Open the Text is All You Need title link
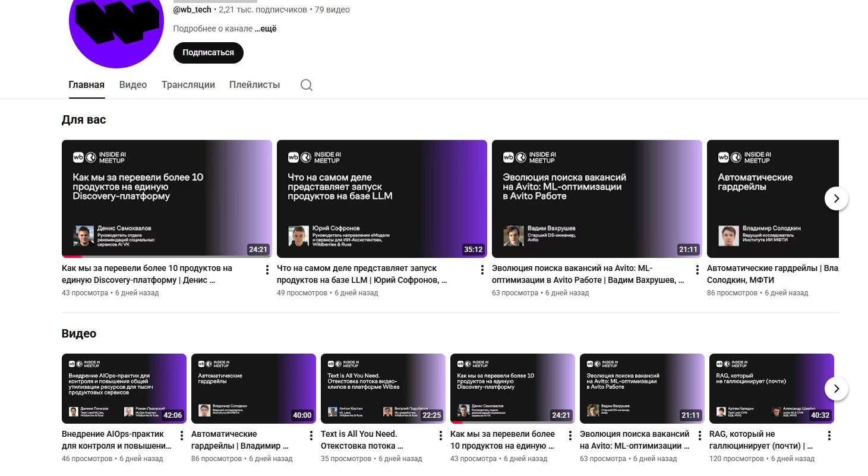 (x=362, y=440)
